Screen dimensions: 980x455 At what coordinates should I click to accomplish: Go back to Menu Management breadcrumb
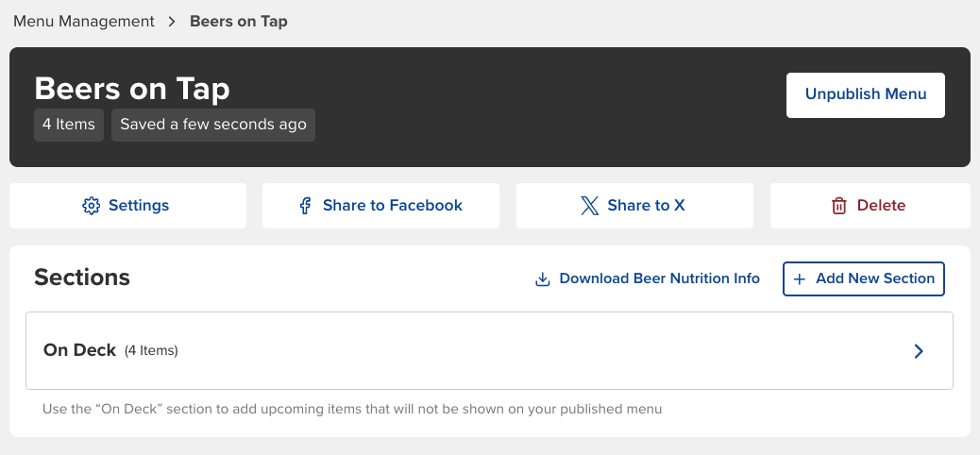tap(84, 21)
